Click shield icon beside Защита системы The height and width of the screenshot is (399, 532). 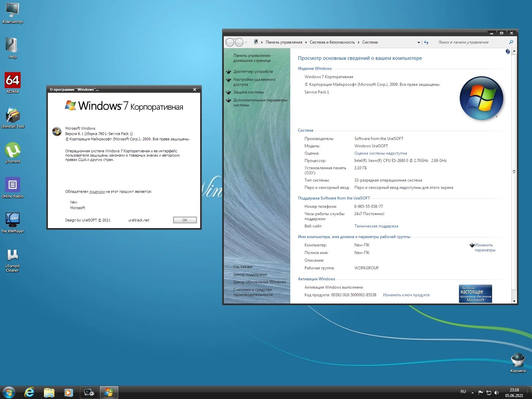coord(228,92)
